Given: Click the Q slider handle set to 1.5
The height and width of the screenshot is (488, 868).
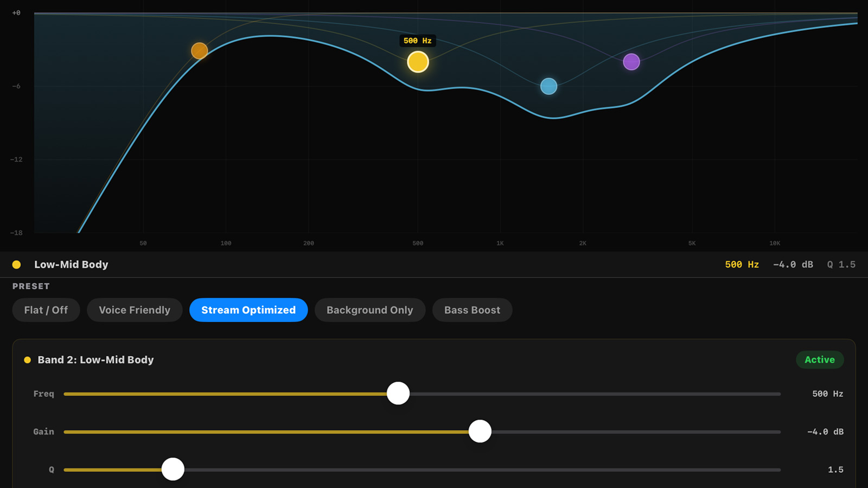Looking at the screenshot, I should pyautogui.click(x=173, y=470).
